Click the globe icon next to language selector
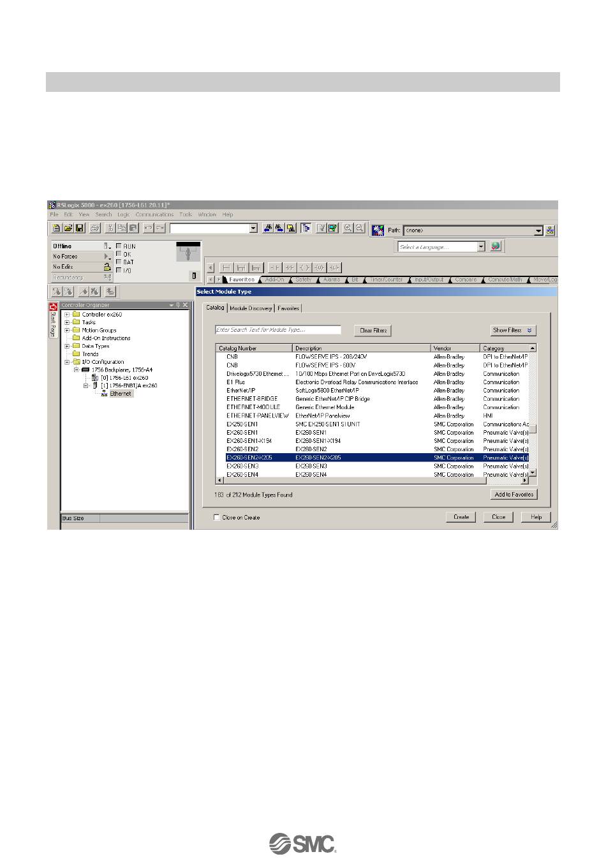Screen dimensions: 606x868 496,246
